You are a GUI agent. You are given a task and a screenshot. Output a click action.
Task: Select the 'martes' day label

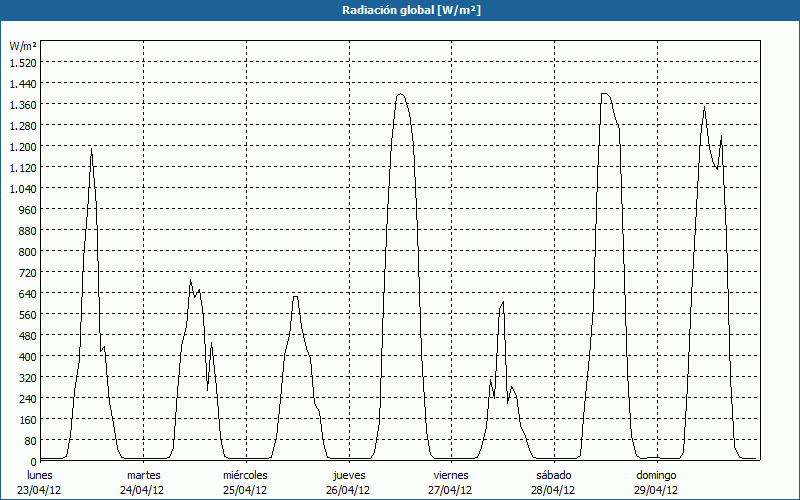click(x=143, y=475)
